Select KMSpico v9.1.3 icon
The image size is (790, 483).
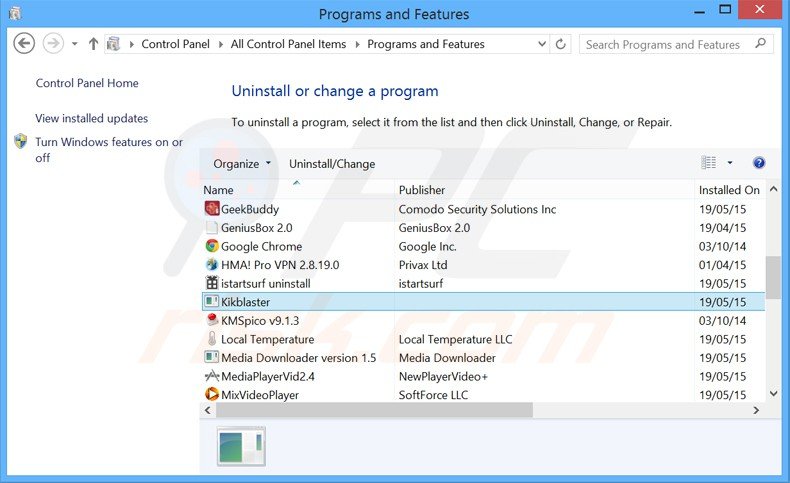coord(212,320)
